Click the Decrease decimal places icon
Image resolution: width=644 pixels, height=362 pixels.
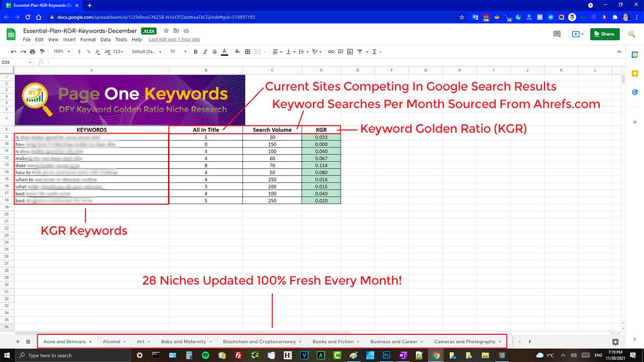point(98,52)
